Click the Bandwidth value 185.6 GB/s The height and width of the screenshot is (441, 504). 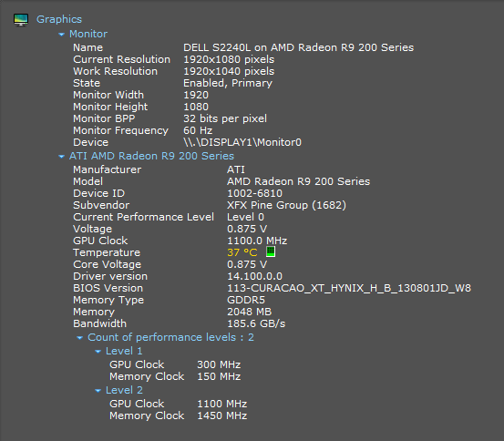click(256, 323)
